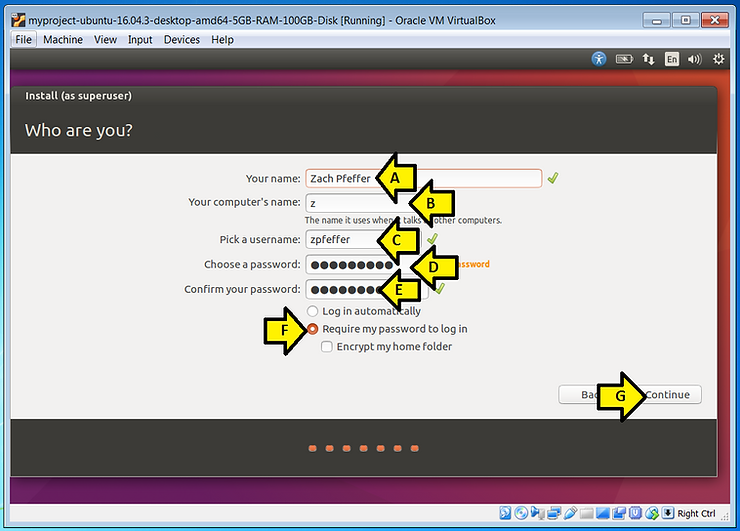Screen dimensions: 740x531
Task: Click the VirtualBox title bar app icon
Action: click(18, 20)
